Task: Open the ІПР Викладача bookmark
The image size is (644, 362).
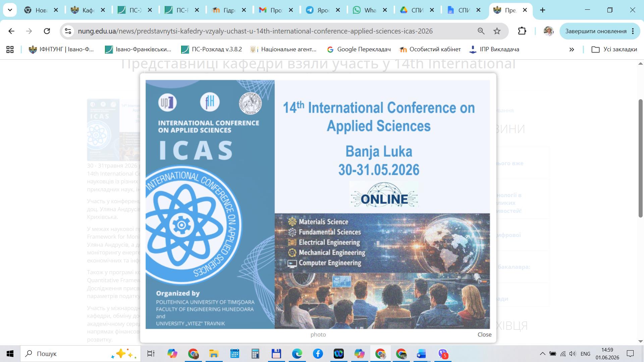Action: pyautogui.click(x=494, y=49)
